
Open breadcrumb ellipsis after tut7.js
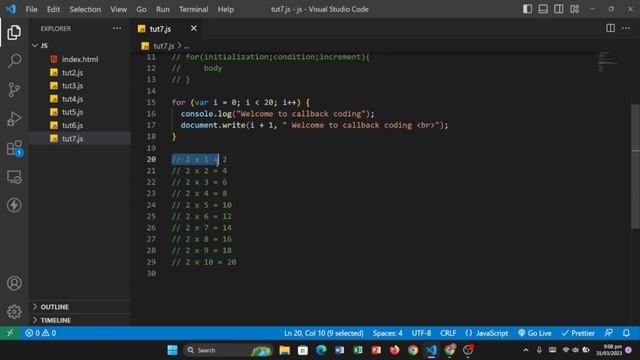point(187,46)
